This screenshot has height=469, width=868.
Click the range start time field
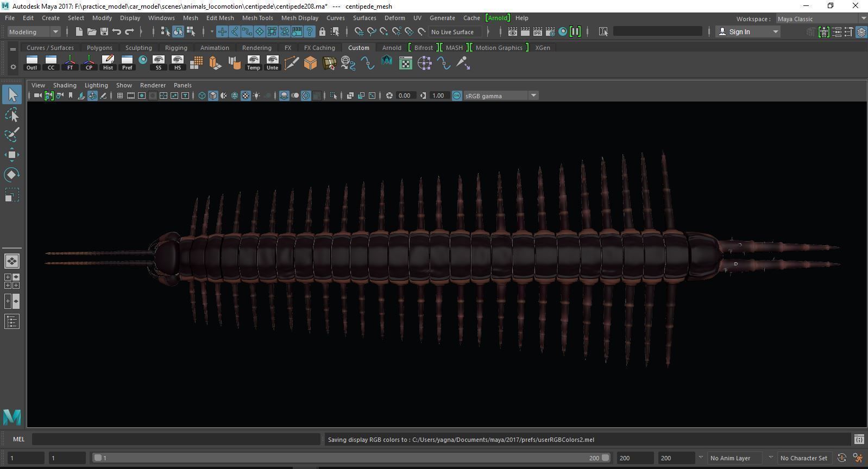(x=67, y=458)
